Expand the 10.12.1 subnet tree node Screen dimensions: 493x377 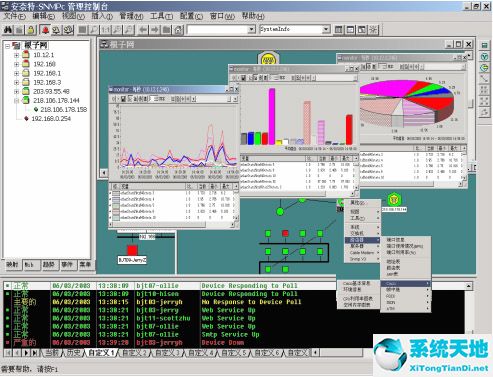pyautogui.click(x=16, y=55)
